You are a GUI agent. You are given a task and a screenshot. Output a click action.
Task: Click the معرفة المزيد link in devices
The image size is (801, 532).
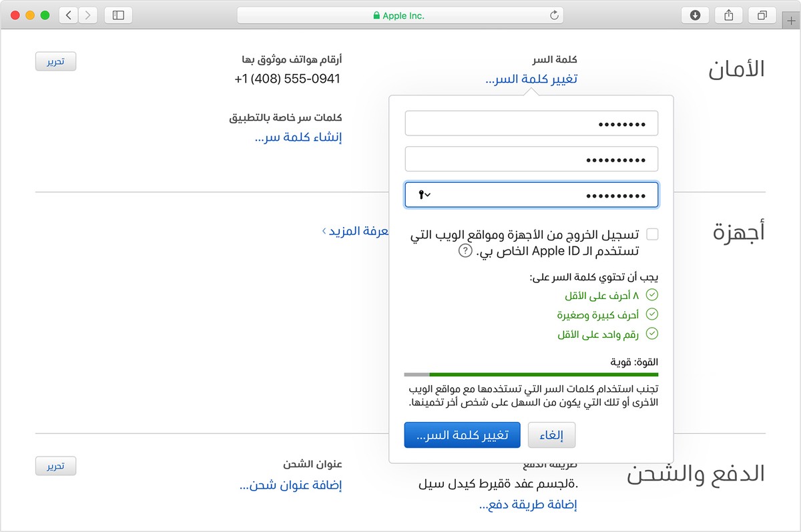click(x=355, y=231)
